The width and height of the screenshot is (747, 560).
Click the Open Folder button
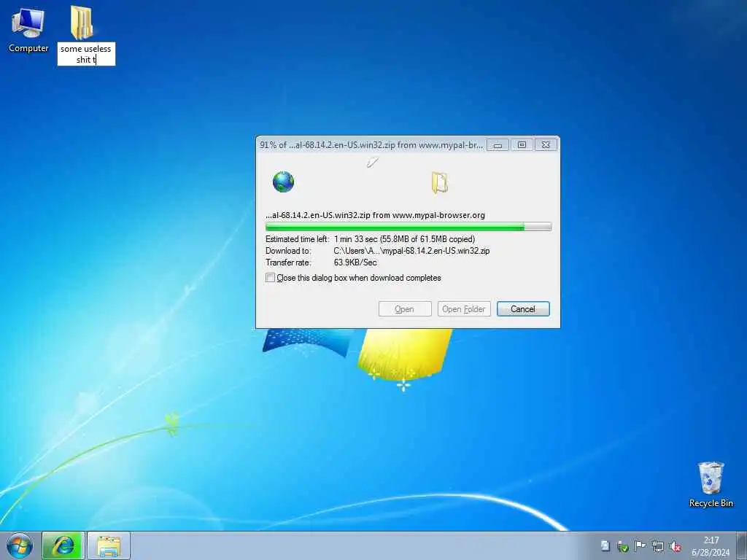(464, 309)
